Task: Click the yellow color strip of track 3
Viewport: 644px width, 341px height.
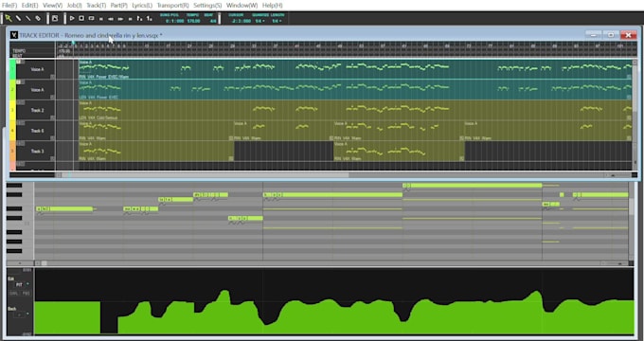Action: click(x=12, y=110)
